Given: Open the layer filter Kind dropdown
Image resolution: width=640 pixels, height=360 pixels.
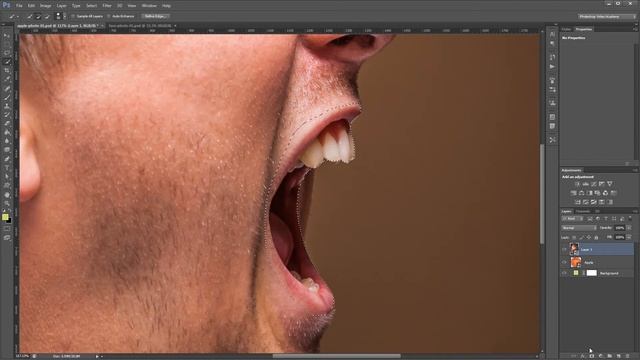Looking at the screenshot, I should (573, 219).
